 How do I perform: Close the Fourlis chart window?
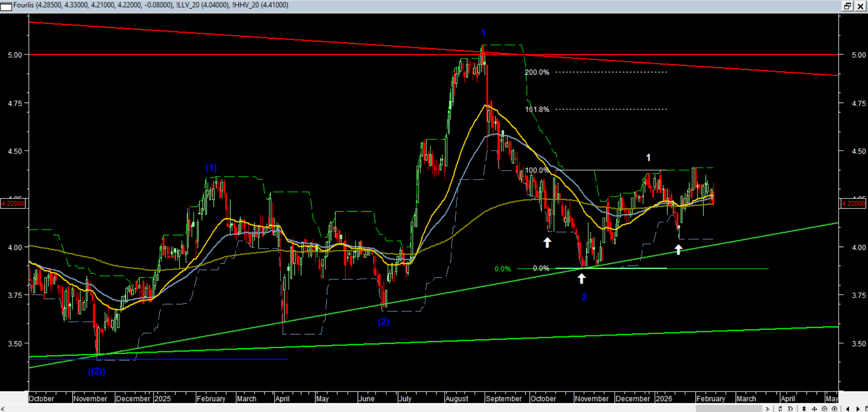(x=860, y=6)
